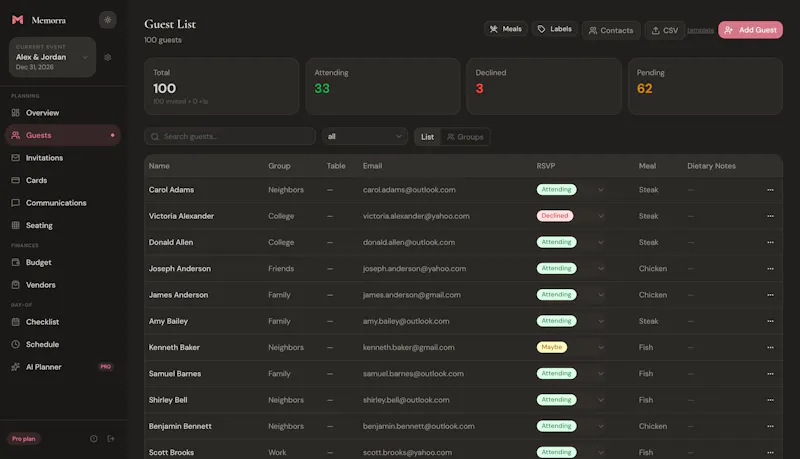Select the Guests sidebar item
This screenshot has width=800, height=459.
point(62,135)
